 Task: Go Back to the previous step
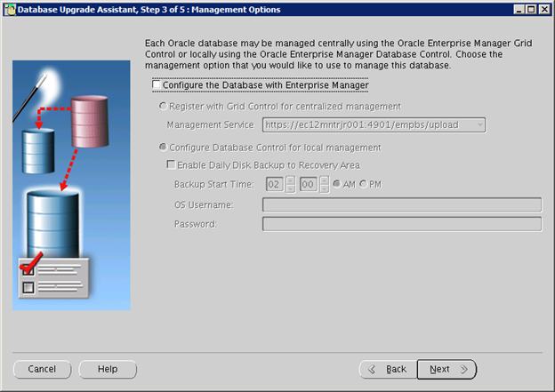pyautogui.click(x=389, y=369)
